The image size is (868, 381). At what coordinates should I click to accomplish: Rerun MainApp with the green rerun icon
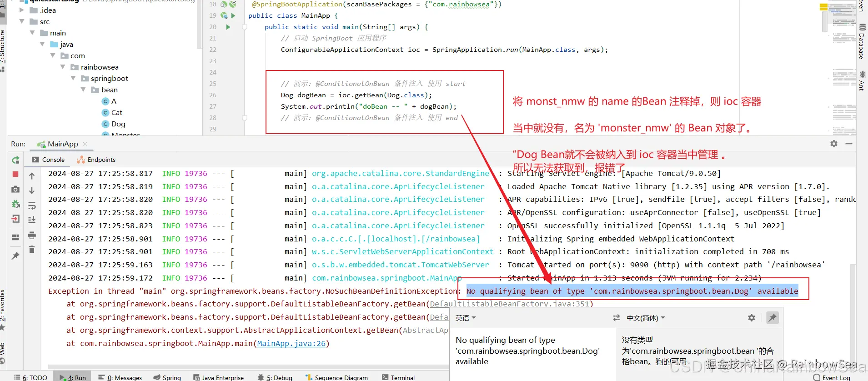tap(15, 160)
